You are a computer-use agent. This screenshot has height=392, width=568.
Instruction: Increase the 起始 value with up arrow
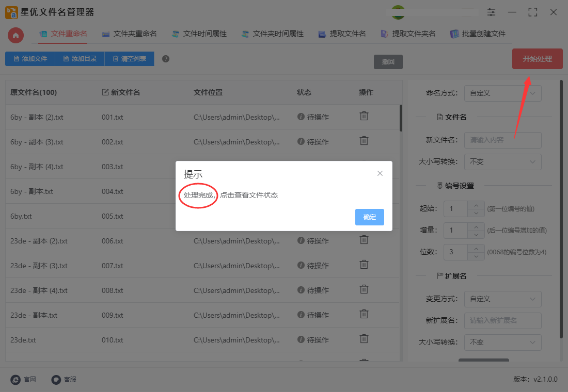click(x=477, y=205)
